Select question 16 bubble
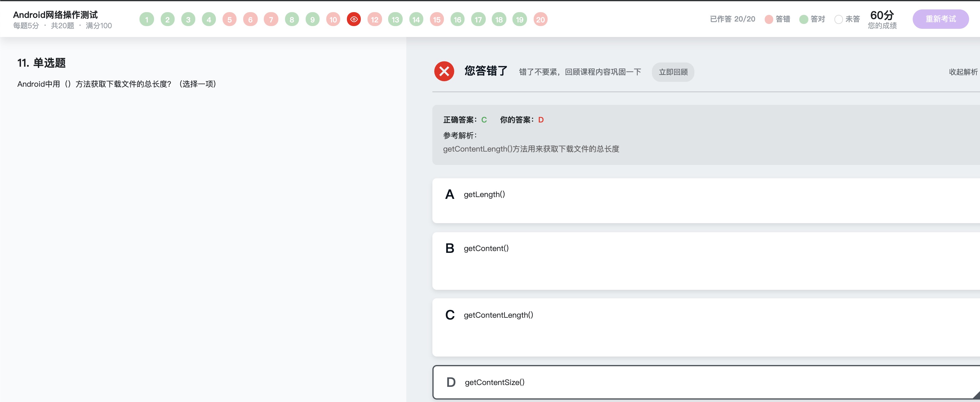 tap(458, 19)
